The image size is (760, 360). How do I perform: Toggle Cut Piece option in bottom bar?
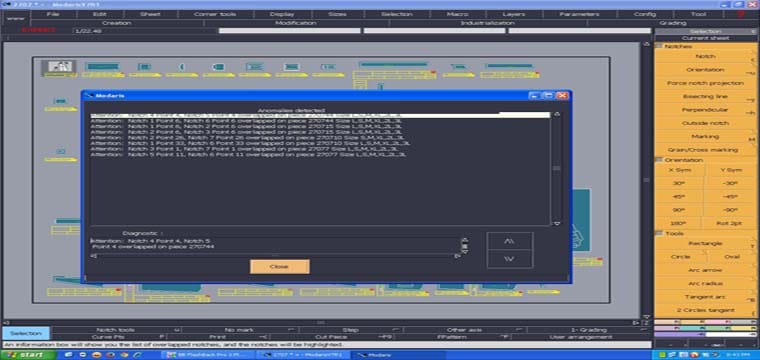tap(331, 337)
